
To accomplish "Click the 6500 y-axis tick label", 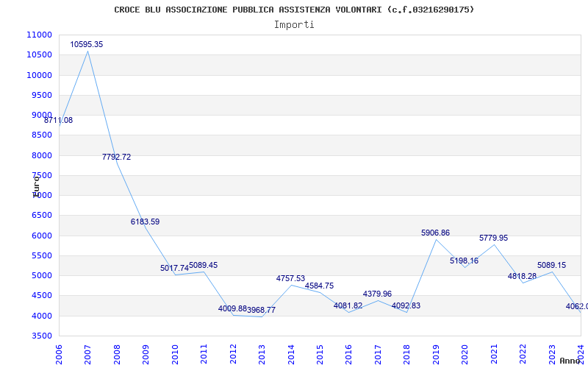I will [41, 216].
